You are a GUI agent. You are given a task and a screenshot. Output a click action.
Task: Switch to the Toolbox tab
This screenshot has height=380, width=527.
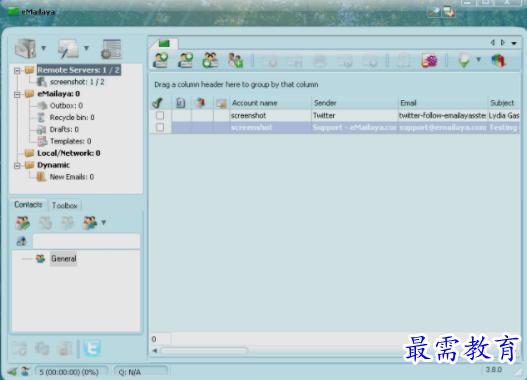(65, 205)
